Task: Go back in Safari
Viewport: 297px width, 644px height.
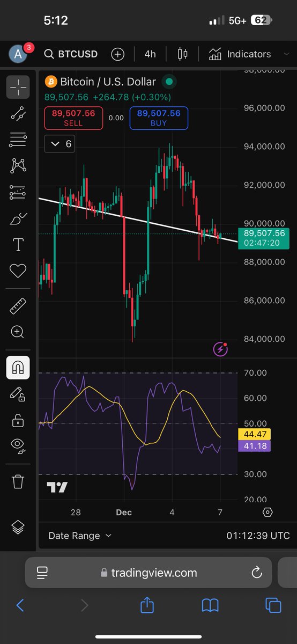Action: (20, 606)
